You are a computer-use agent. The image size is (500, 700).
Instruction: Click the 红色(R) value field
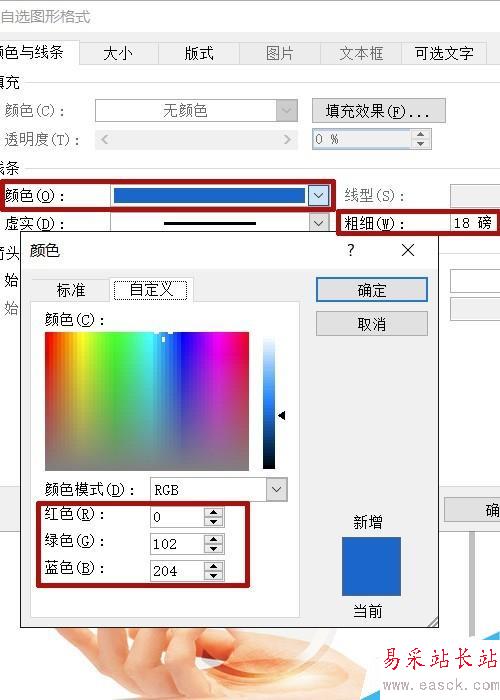[x=177, y=517]
